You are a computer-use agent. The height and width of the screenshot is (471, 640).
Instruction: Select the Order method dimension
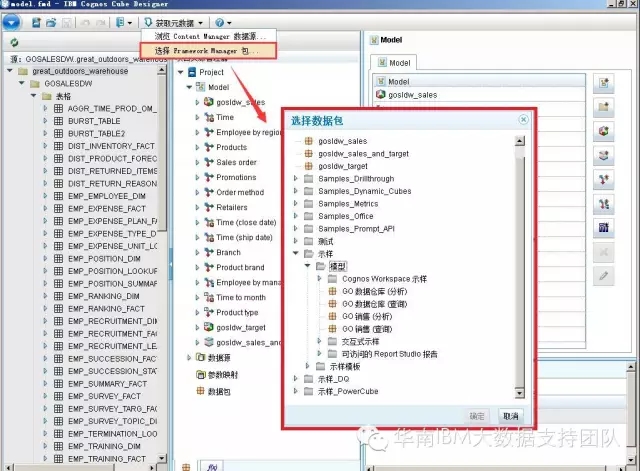coord(240,192)
